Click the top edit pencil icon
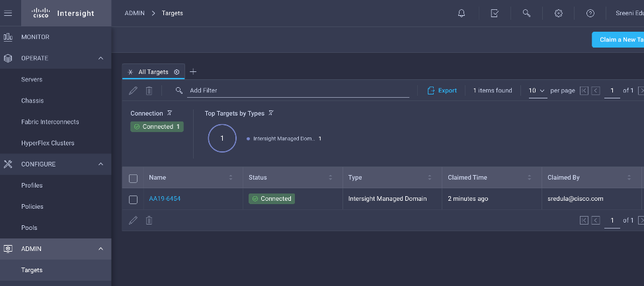 pos(133,90)
